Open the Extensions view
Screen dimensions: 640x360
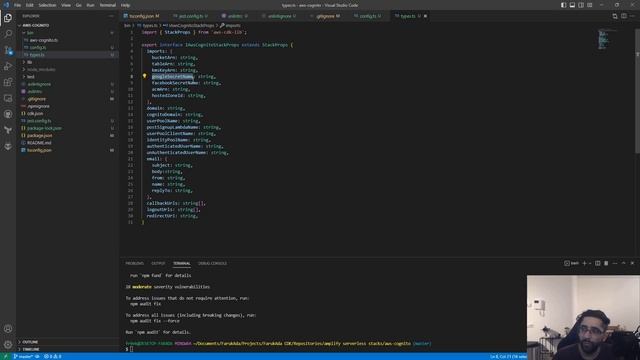click(8, 82)
